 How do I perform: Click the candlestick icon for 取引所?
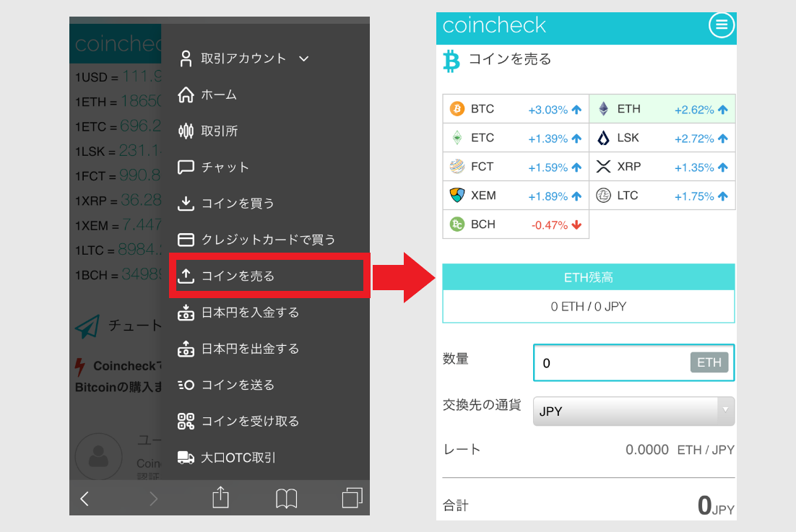[x=186, y=131]
